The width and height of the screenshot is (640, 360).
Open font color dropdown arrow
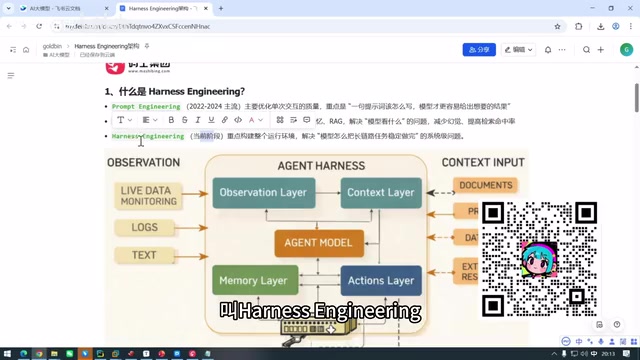(260, 120)
